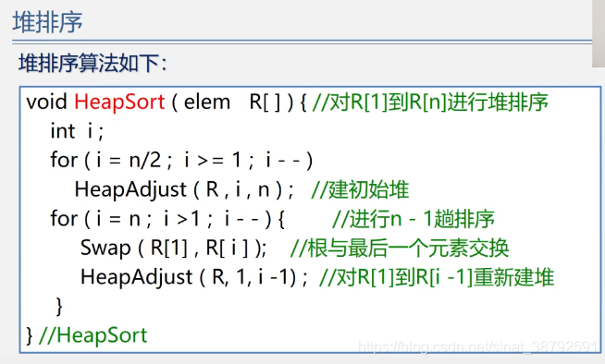Click the heading 堆排序算法如下:
This screenshot has height=364, width=605.
(x=93, y=63)
